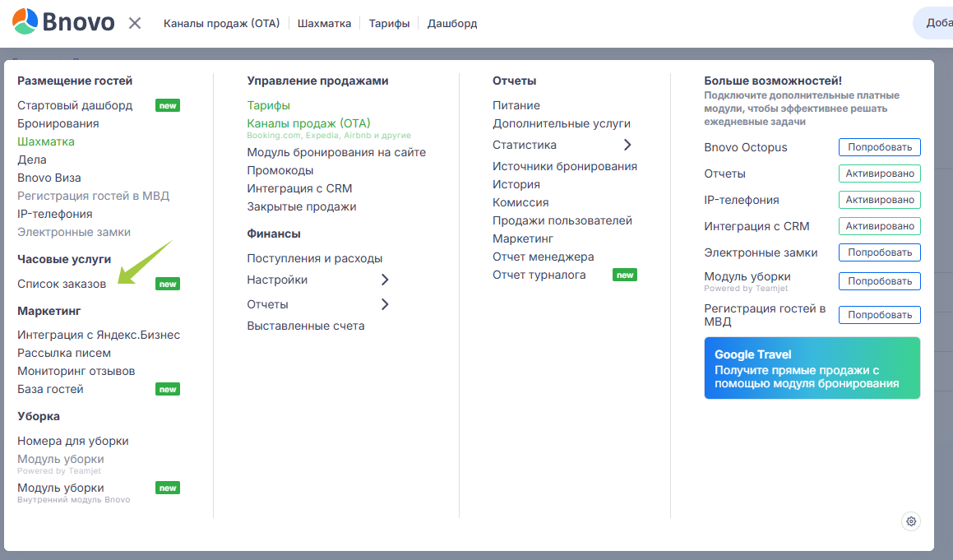The image size is (953, 560).
Task: Open Промокоды
Action: [280, 170]
